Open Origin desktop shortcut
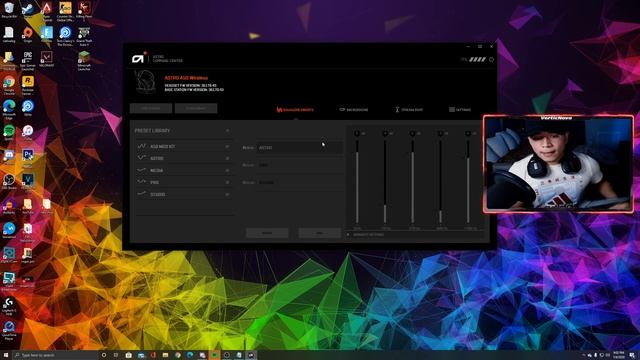Screen dimensions: 640x360 28,35
